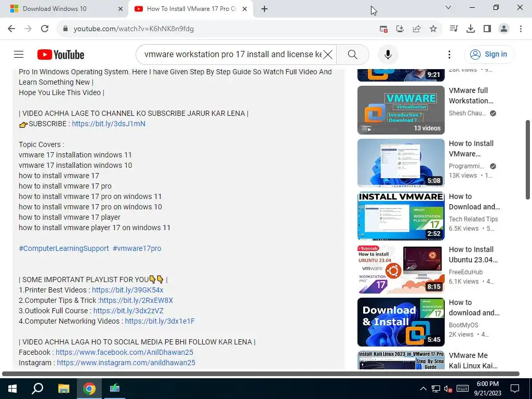Open INSTALL VMWARE 2:52 thumbnail
The height and width of the screenshot is (399, 532).
tap(401, 216)
